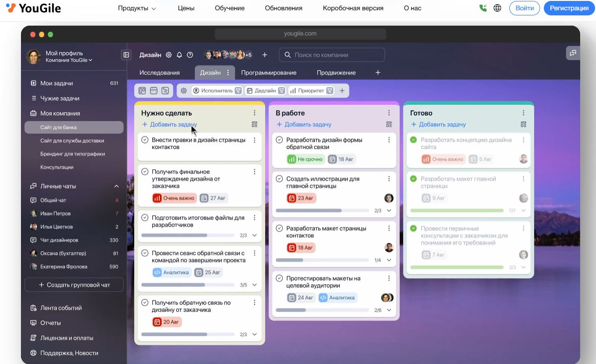The width and height of the screenshot is (596, 364).
Task: Open menu of Протестировать макеты task card
Action: tap(389, 278)
